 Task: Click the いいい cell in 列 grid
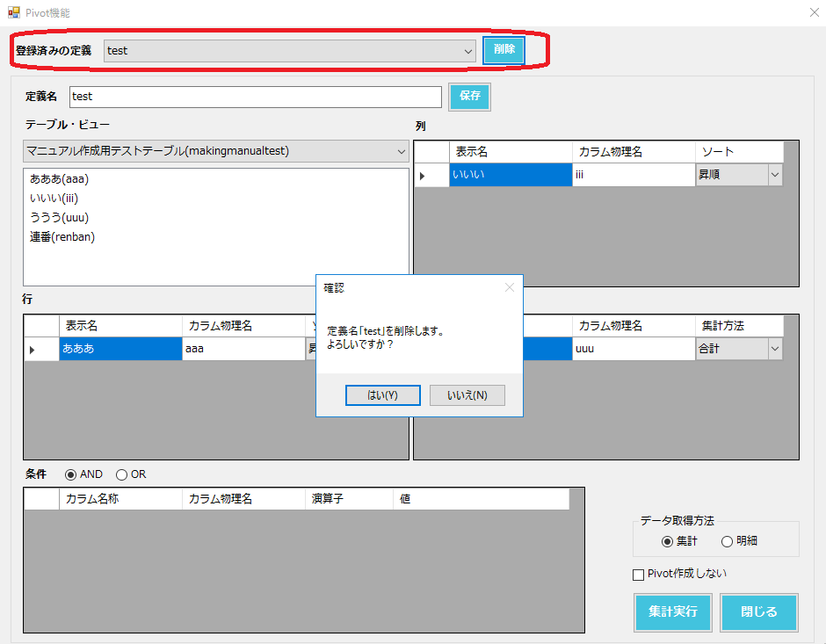pyautogui.click(x=511, y=175)
